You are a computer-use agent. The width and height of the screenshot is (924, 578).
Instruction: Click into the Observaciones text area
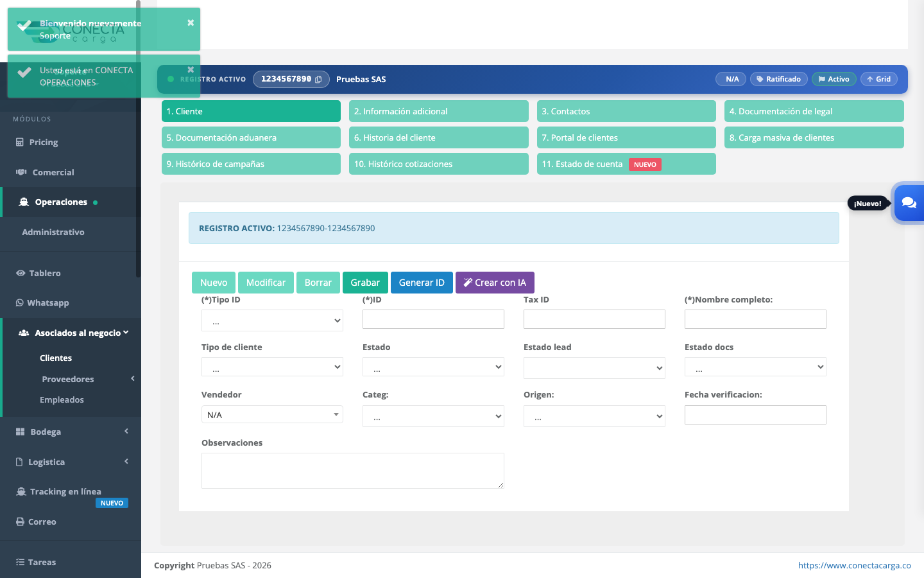pos(353,471)
